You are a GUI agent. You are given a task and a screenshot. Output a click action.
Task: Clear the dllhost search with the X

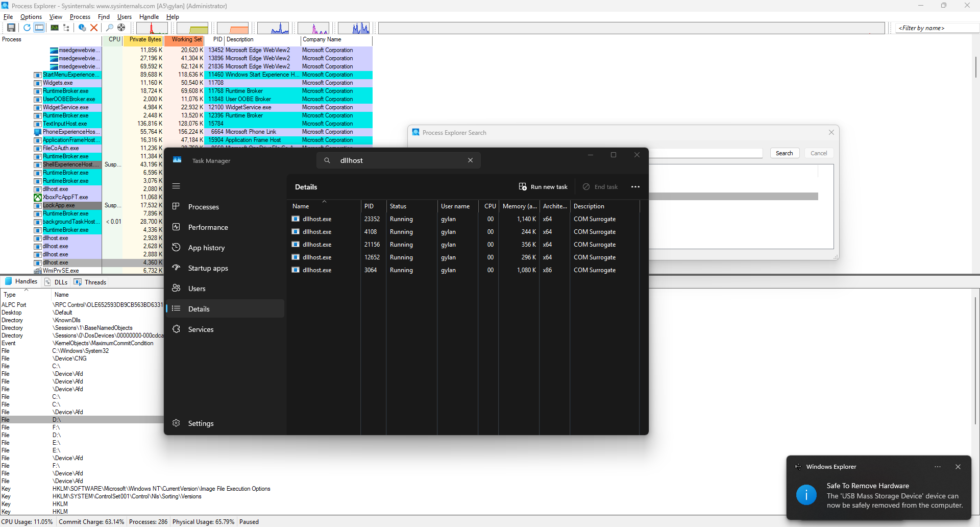(470, 160)
